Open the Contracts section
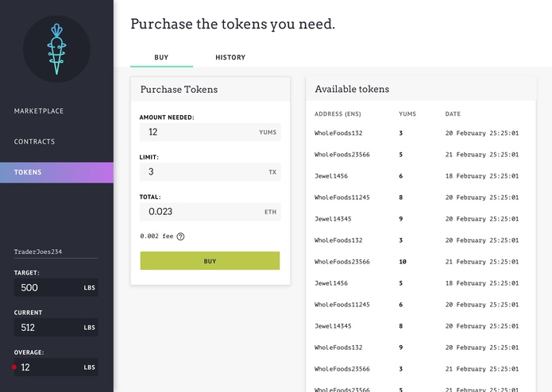Viewport: 552px width, 392px height. [34, 141]
